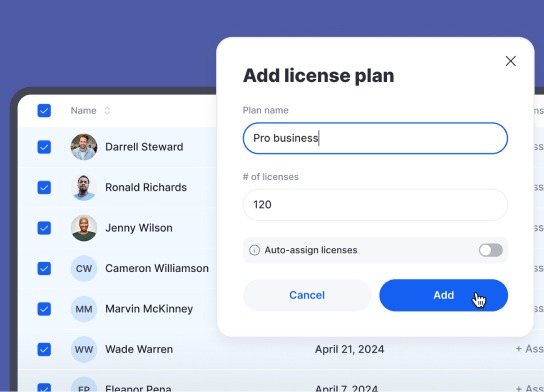
Task: Click Assign link in Wade Warren's row
Action: tap(529, 349)
